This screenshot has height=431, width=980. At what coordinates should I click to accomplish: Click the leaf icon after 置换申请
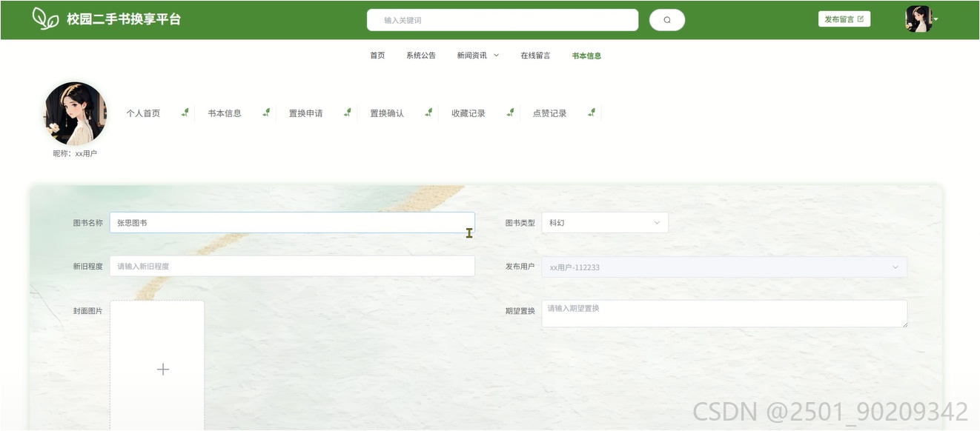pyautogui.click(x=347, y=113)
